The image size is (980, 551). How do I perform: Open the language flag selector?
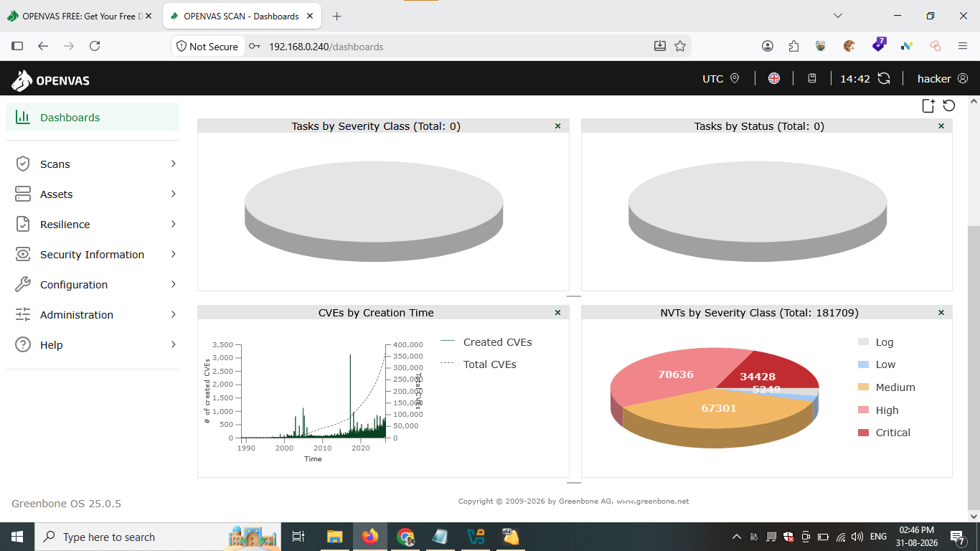click(x=774, y=79)
